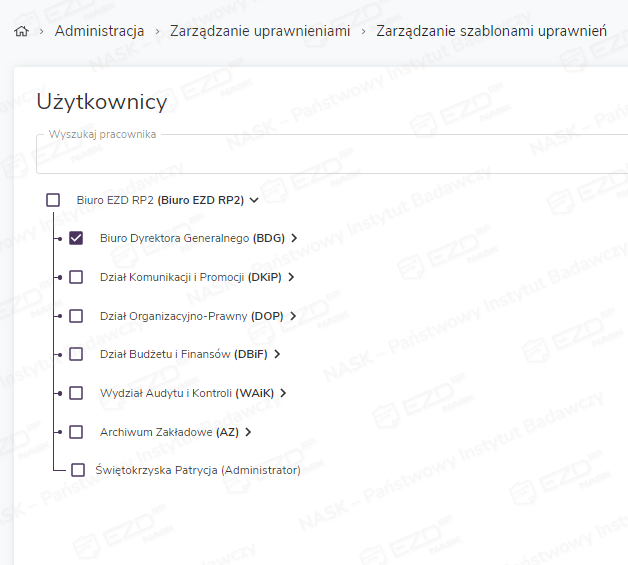Viewport: 628px width, 565px height.
Task: Enable the Wydział Audytu i Kontroli checkbox
Action: (x=76, y=393)
